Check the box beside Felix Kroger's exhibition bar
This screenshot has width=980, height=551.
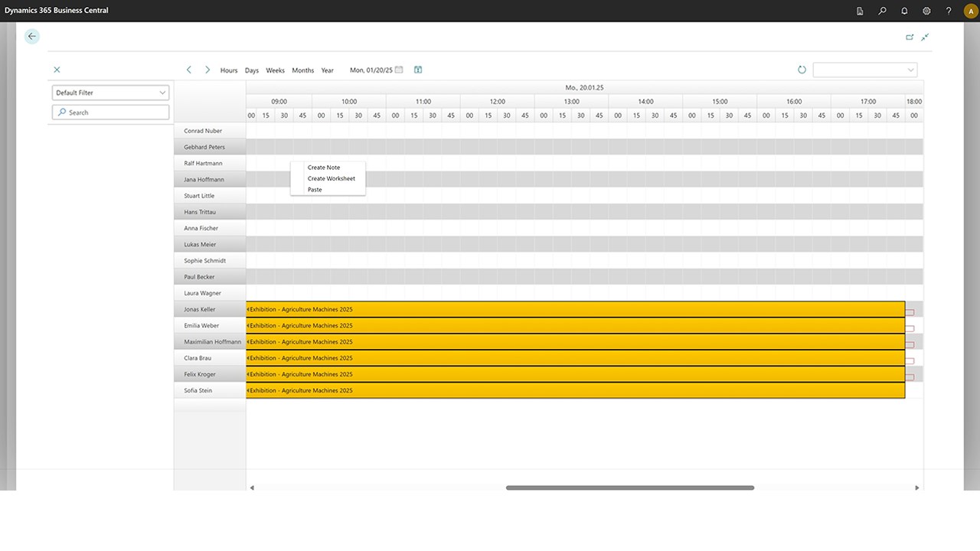pyautogui.click(x=909, y=376)
